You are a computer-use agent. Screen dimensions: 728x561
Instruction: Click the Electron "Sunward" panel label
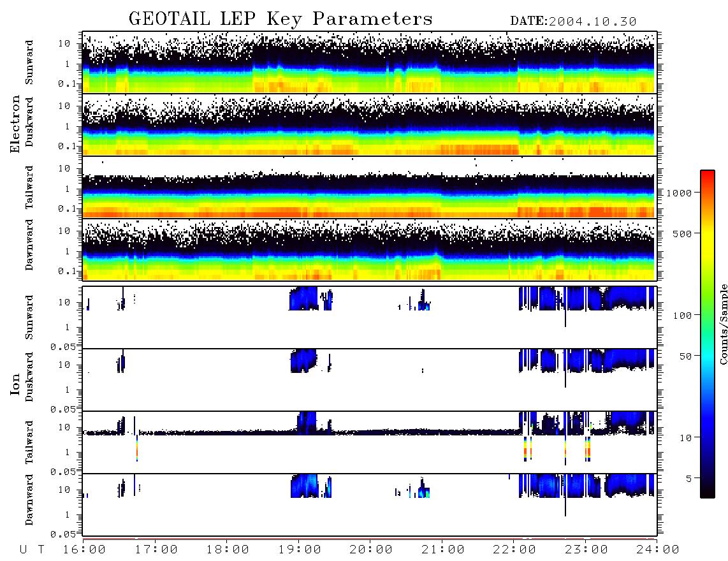pos(29,62)
